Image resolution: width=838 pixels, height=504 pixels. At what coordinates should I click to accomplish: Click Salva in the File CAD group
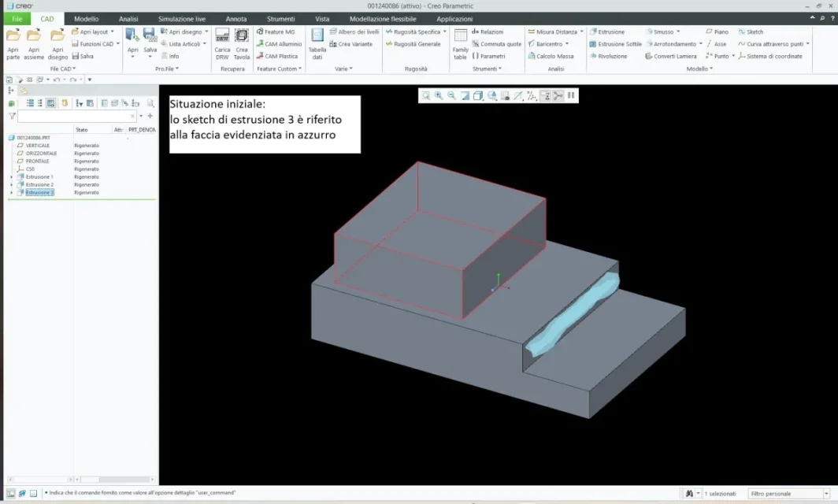point(83,56)
